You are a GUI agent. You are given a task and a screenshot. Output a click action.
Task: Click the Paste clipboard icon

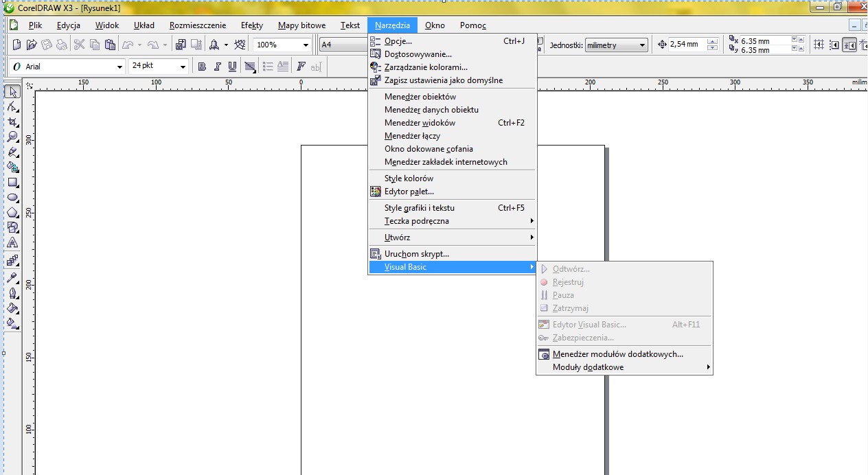pos(109,45)
